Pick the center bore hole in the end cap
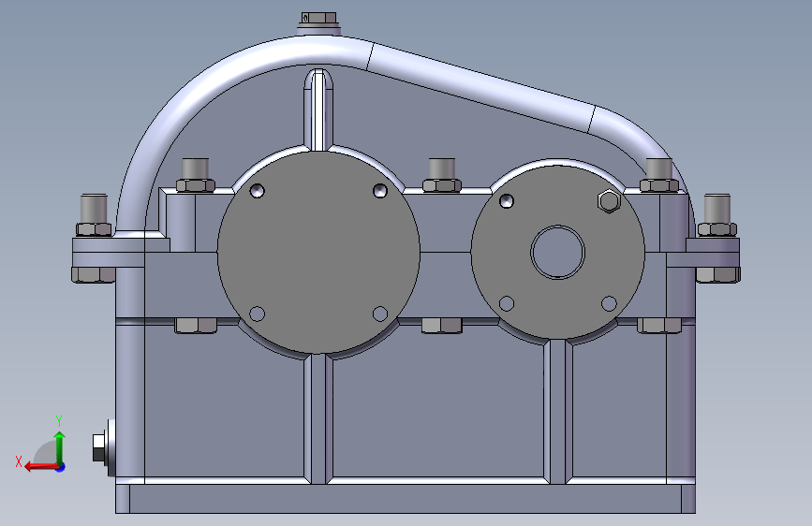This screenshot has width=812, height=526. coord(558,252)
